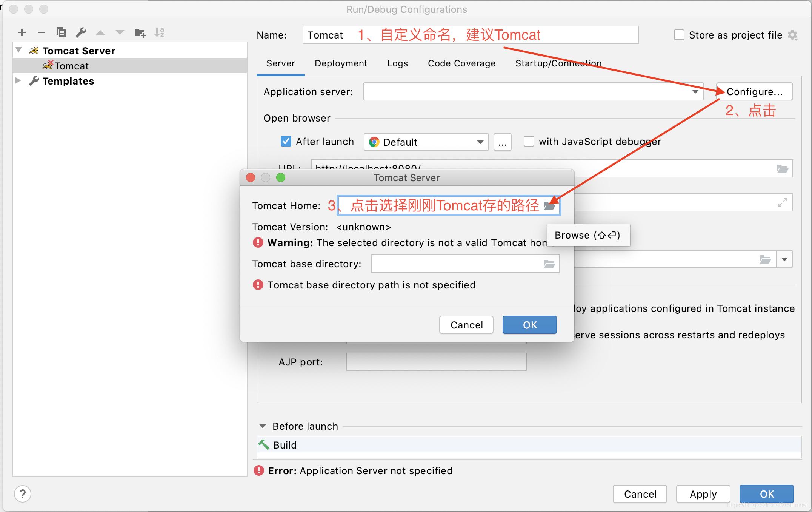This screenshot has width=812, height=512.
Task: Click OK in Run/Debug Configurations window
Action: [767, 494]
